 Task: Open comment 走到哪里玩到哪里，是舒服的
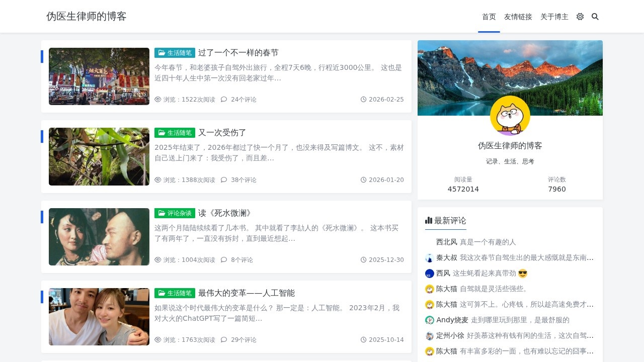point(520,320)
